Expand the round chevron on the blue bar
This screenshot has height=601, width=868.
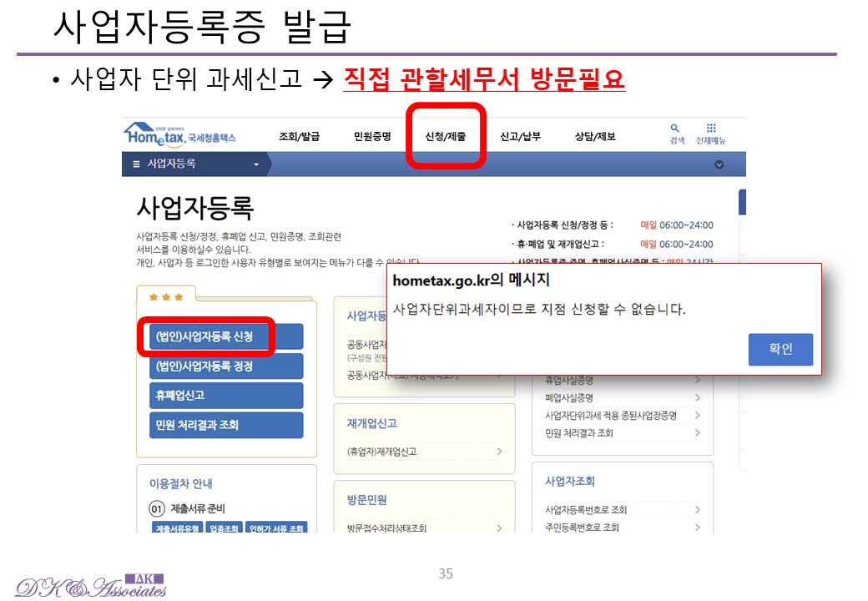(719, 164)
